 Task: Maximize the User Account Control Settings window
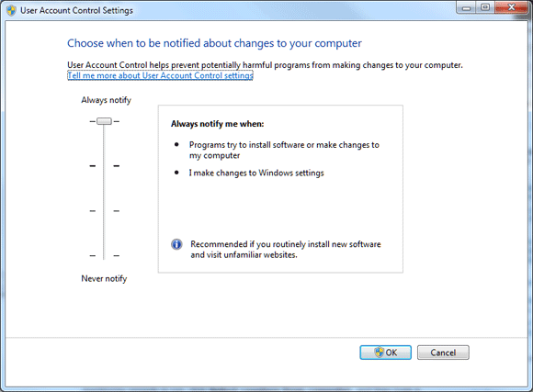[x=485, y=7]
